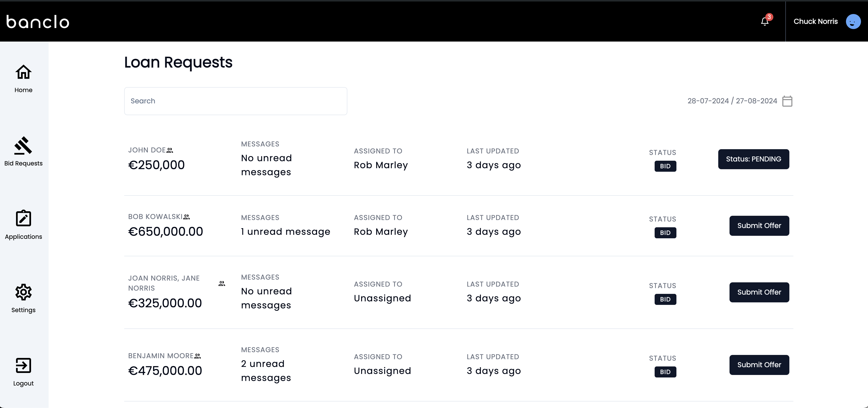Viewport: 868px width, 408px height.
Task: Submit an offer for Joan Norris
Action: click(759, 292)
